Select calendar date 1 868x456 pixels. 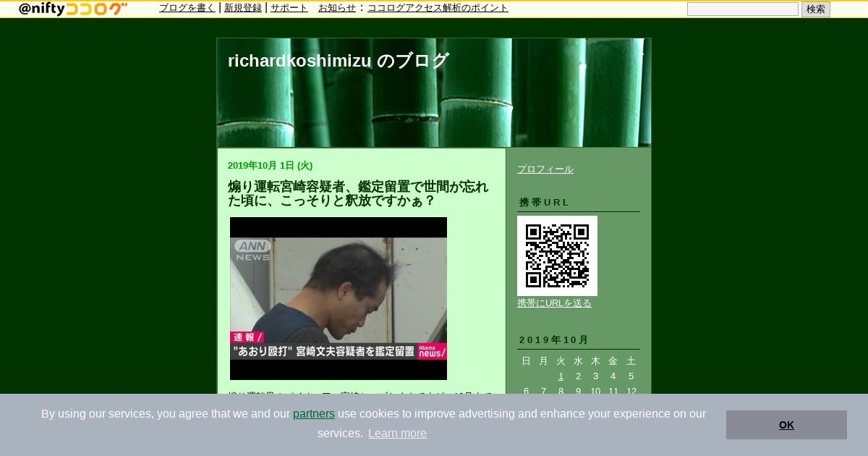point(561,376)
